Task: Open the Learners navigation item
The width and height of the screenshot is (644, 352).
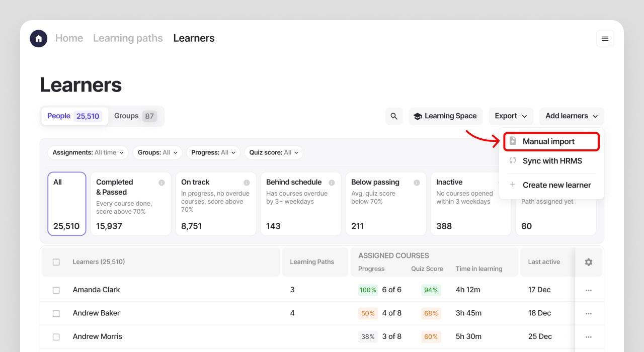Action: point(194,38)
